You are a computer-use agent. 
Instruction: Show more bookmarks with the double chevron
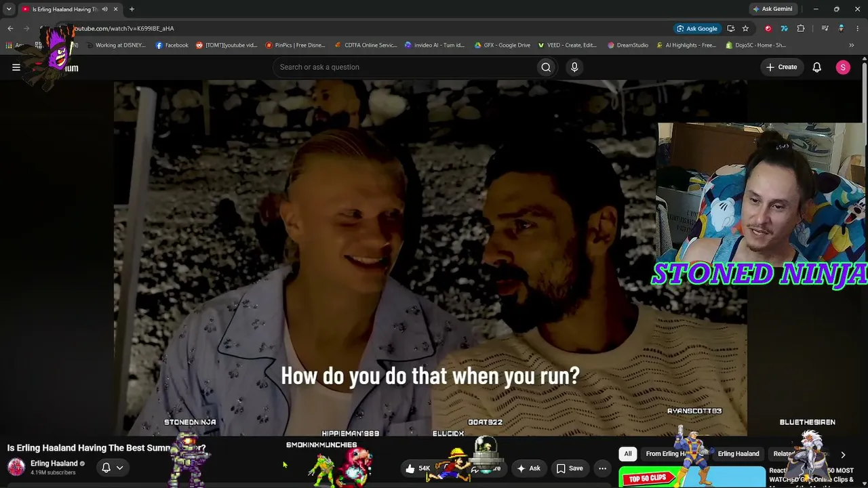(852, 45)
